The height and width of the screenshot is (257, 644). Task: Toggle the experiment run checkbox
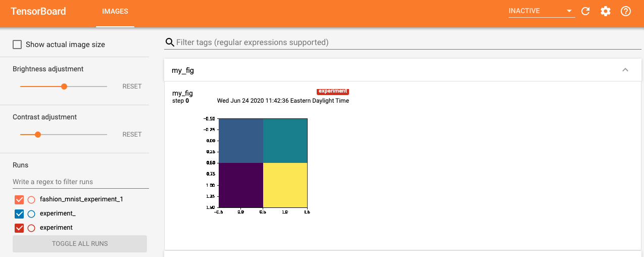[x=20, y=228]
